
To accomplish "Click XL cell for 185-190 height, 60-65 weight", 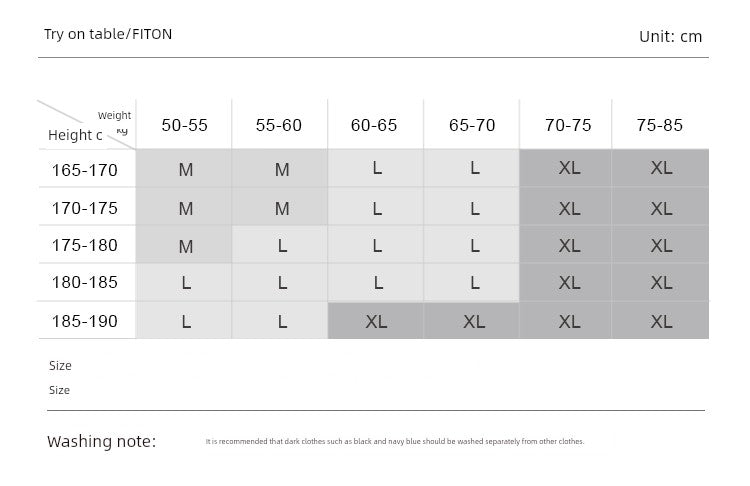I will tap(377, 321).
